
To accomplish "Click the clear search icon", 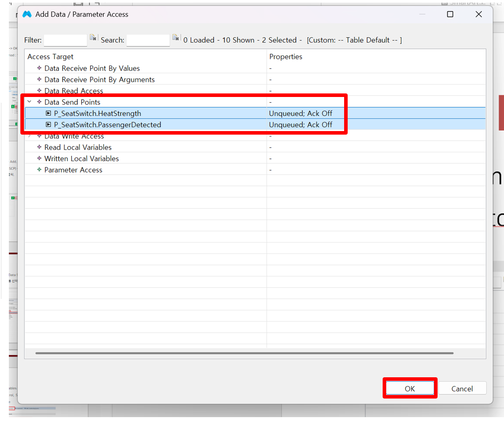I will (176, 38).
